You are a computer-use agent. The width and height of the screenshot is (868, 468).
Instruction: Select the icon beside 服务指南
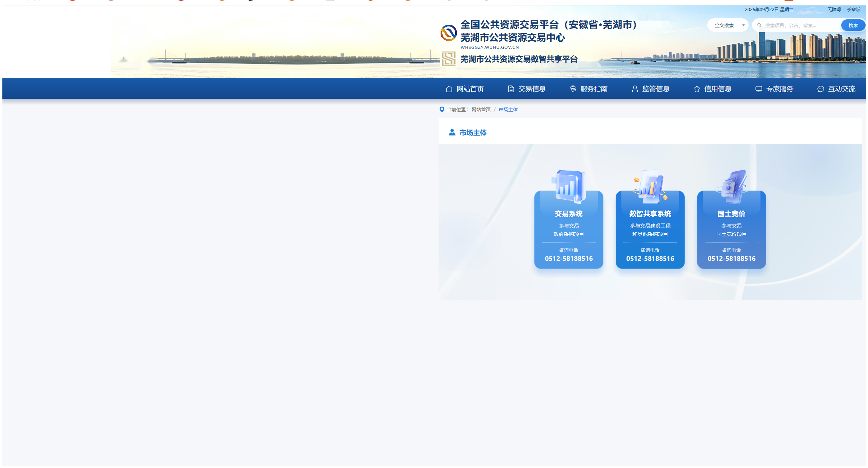pyautogui.click(x=573, y=89)
